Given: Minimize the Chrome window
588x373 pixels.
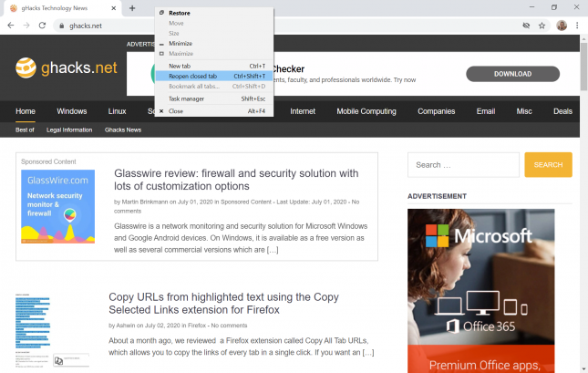Looking at the screenshot, I should pyautogui.click(x=531, y=7).
